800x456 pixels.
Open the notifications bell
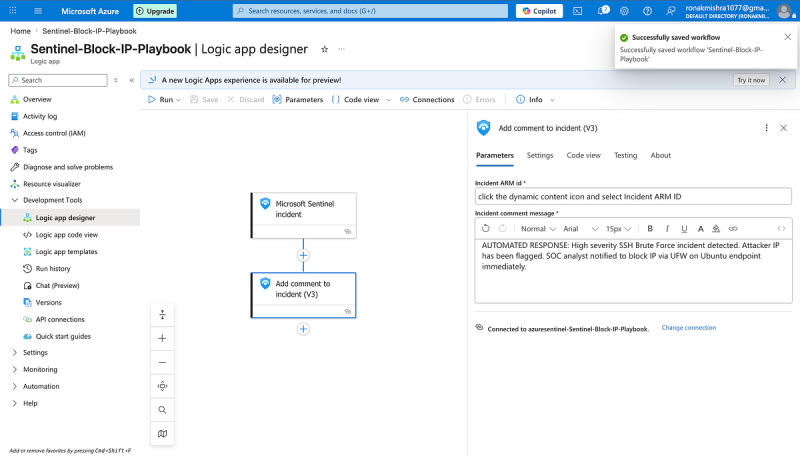click(x=602, y=11)
